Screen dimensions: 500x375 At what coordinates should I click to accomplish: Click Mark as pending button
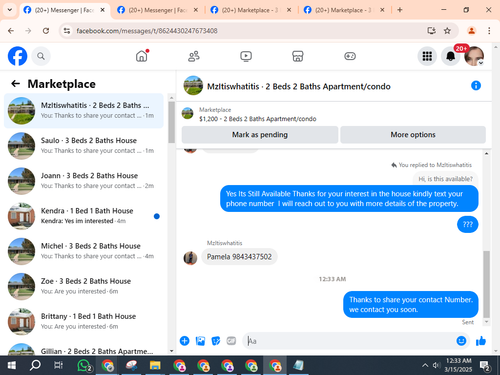pos(260,135)
